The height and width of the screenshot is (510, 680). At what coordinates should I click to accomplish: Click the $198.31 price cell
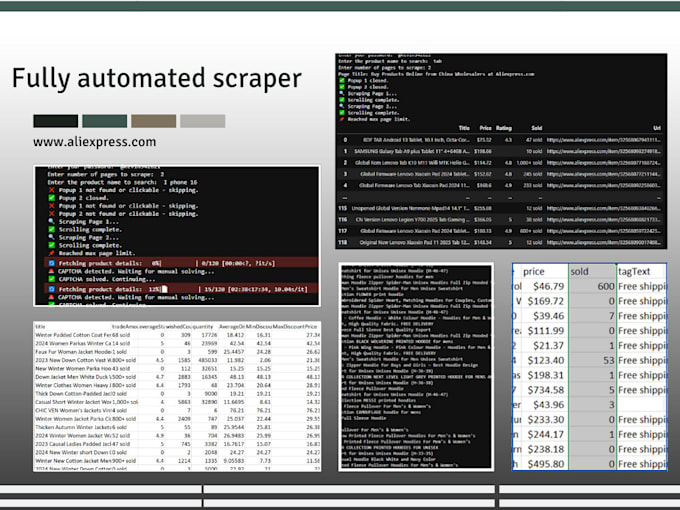[x=546, y=375]
